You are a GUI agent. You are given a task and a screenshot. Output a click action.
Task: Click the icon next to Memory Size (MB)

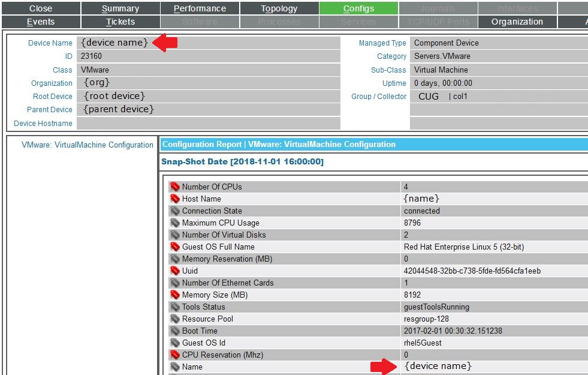174,295
